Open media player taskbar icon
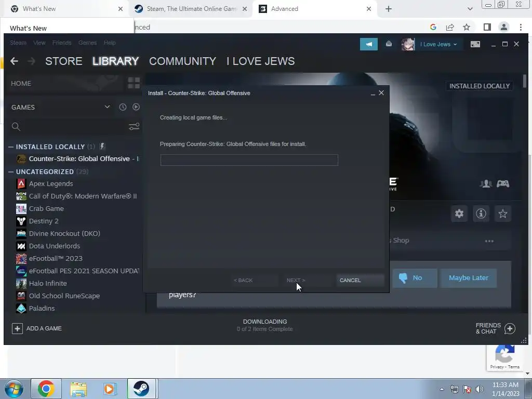Viewport: 532px width, 399px height. click(110, 389)
